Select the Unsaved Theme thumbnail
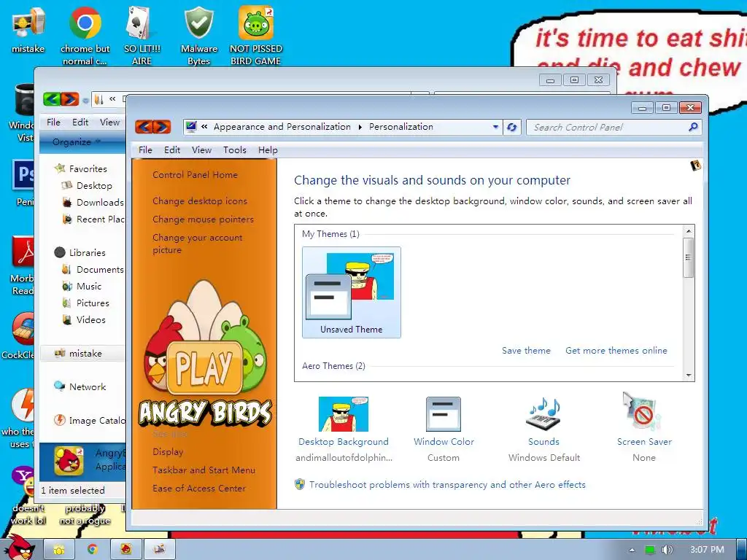 pyautogui.click(x=352, y=292)
